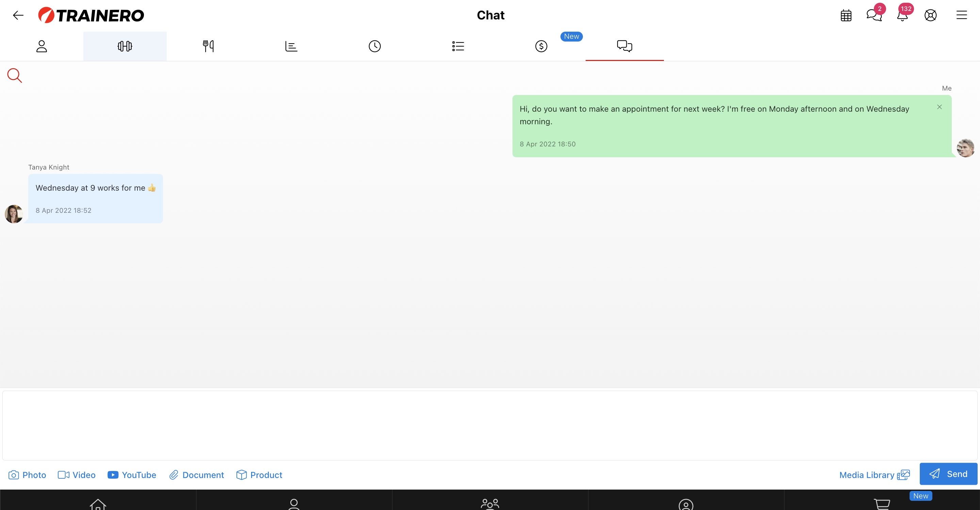Switch to the client profile tab
980x510 pixels.
coord(42,46)
